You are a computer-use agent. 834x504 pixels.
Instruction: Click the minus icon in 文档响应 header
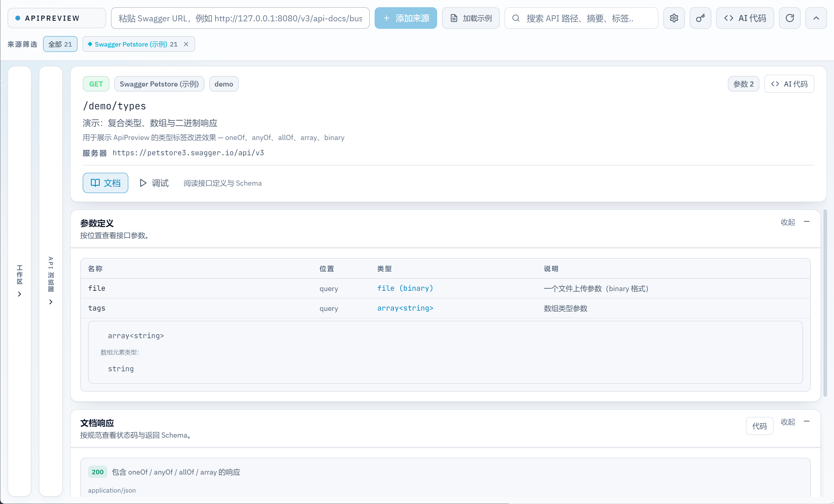coord(807,421)
